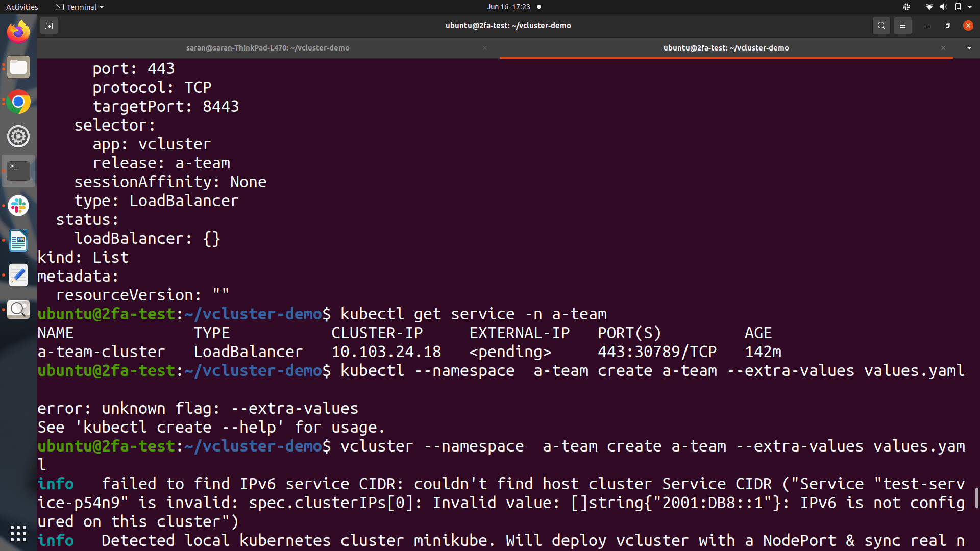
Task: Show Applications grid button
Action: point(18,534)
